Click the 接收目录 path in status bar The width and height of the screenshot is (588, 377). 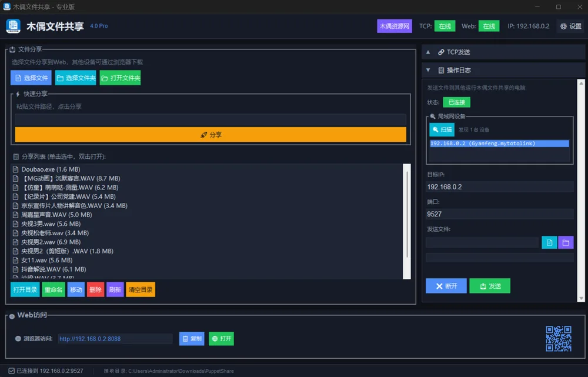[x=169, y=371]
